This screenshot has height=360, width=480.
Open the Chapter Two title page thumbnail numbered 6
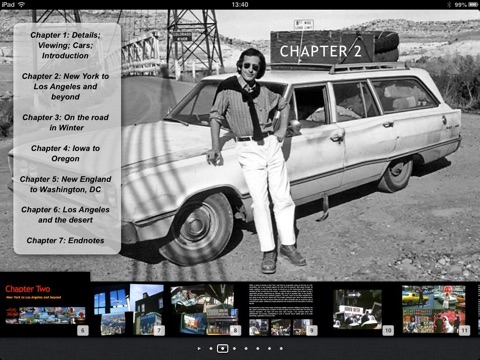pyautogui.click(x=45, y=306)
